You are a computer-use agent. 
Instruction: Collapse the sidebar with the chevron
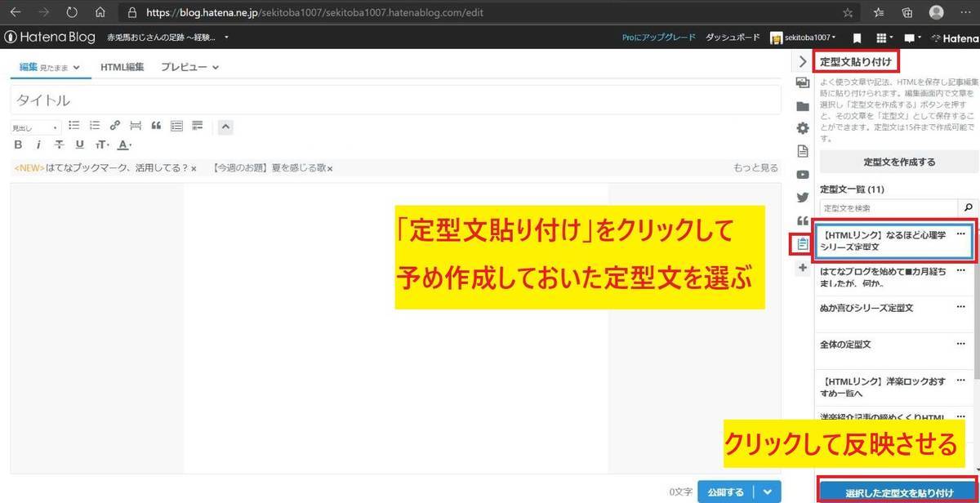point(802,60)
